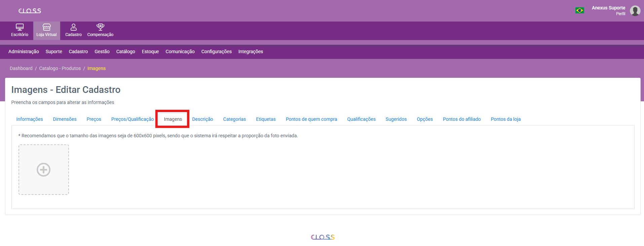This screenshot has width=644, height=246.
Task: Expand the Catálogo menu
Action: (x=125, y=51)
